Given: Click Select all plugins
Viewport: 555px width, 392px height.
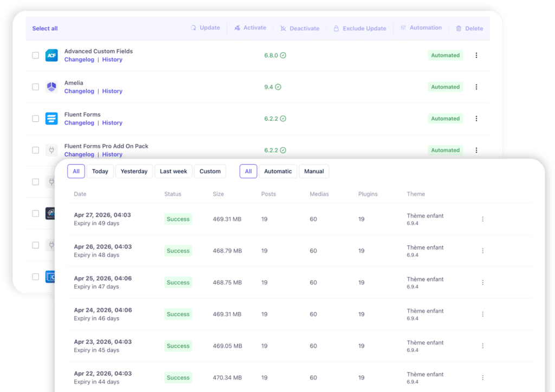Looking at the screenshot, I should [x=45, y=28].
